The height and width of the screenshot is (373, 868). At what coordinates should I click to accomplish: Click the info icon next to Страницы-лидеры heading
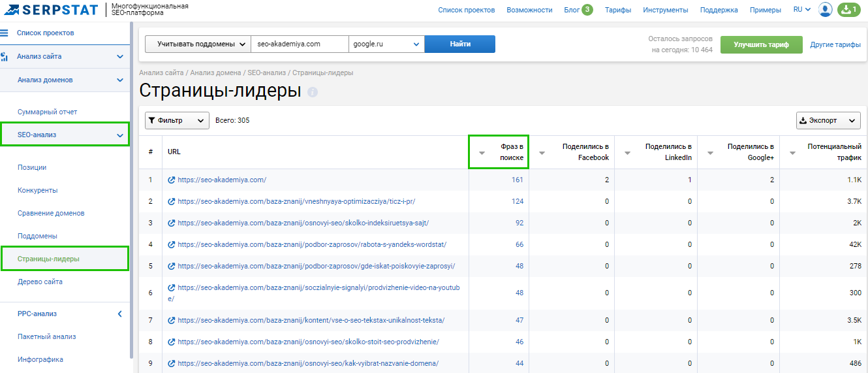[313, 92]
